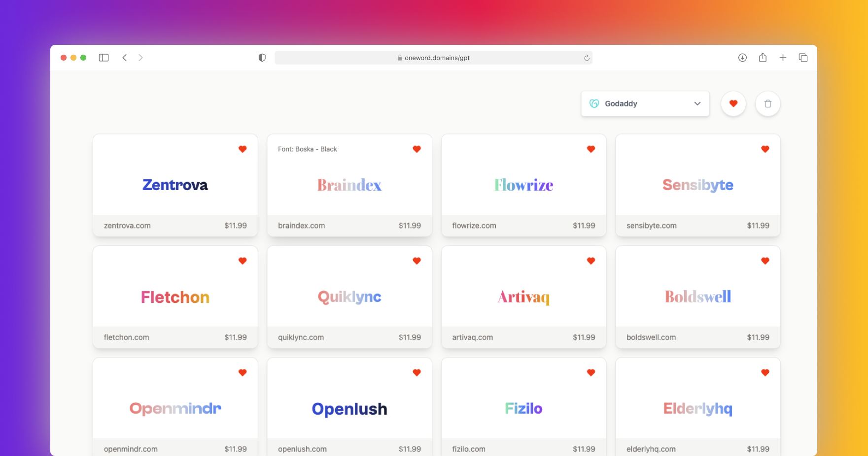Expand the chevron on Godaddy selector

pos(697,103)
